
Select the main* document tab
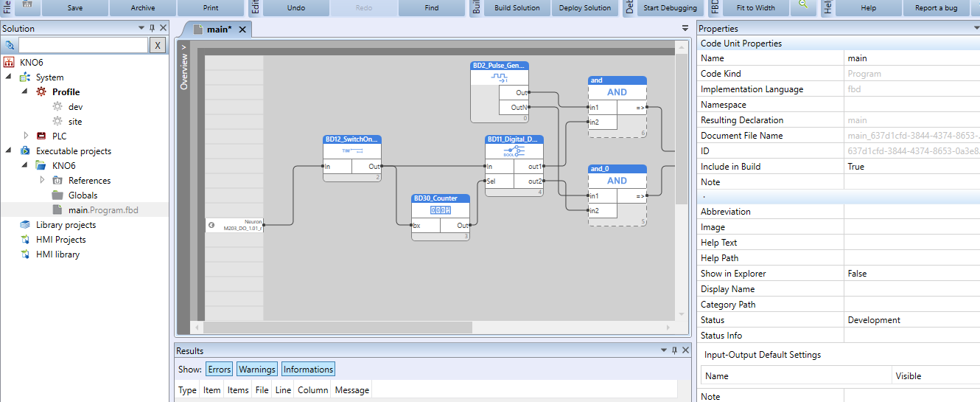point(218,30)
